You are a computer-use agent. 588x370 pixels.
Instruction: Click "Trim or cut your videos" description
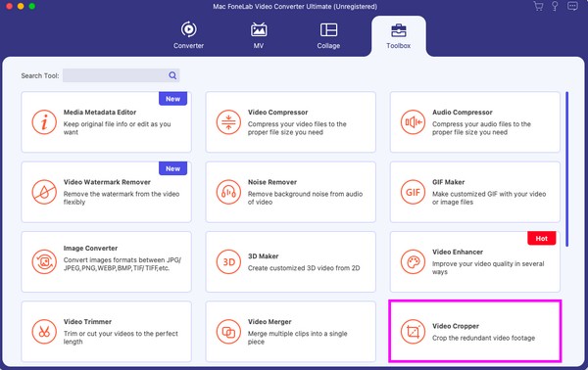point(121,338)
